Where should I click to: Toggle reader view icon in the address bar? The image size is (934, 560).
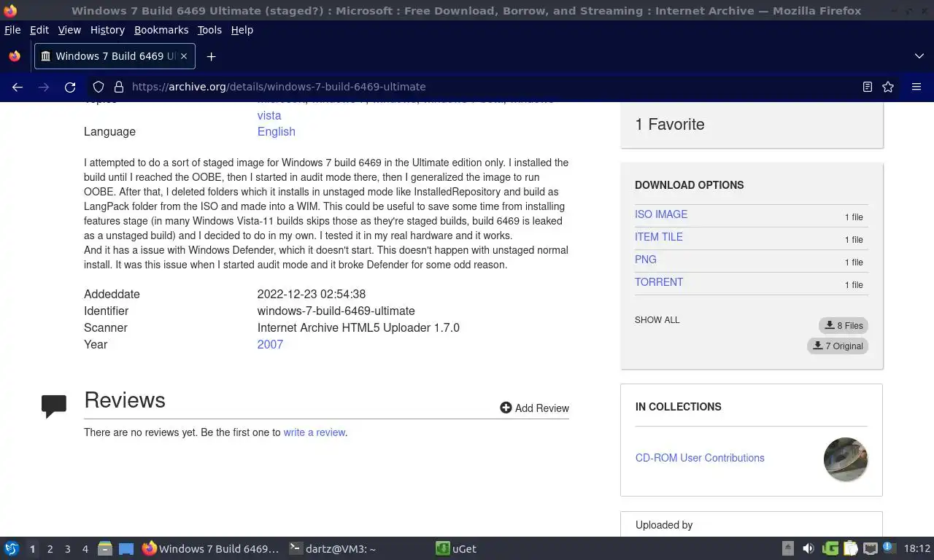(868, 87)
